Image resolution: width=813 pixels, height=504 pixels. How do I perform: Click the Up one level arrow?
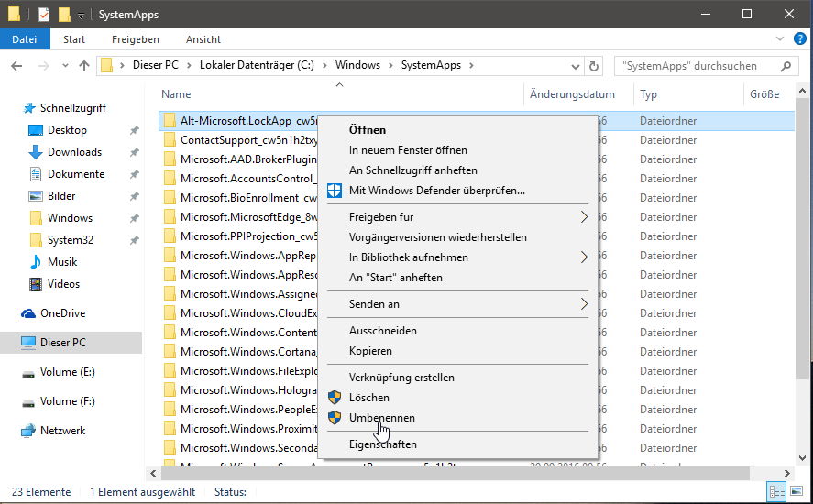(84, 66)
